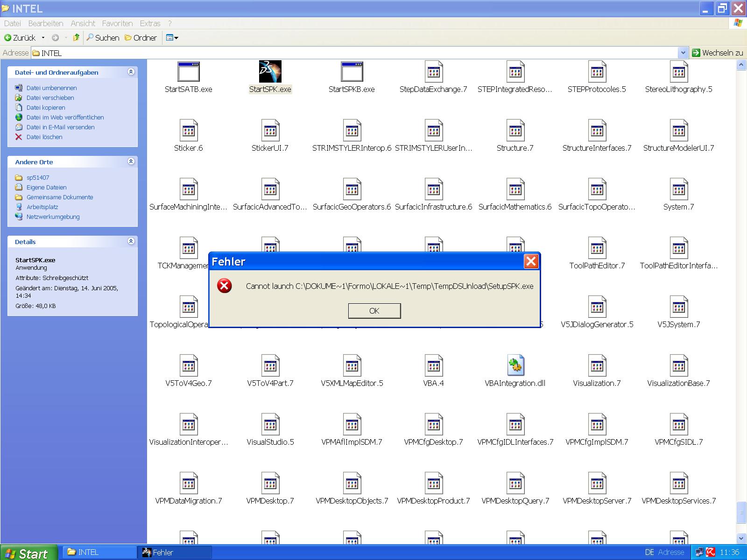
Task: Select the V5JSystem.7 file icon
Action: 679,307
